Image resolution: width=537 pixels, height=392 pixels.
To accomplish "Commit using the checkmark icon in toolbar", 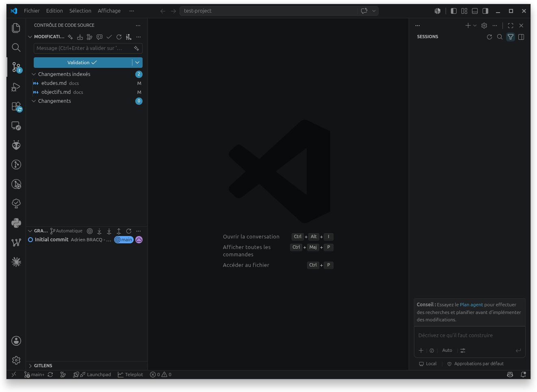I will coord(109,37).
